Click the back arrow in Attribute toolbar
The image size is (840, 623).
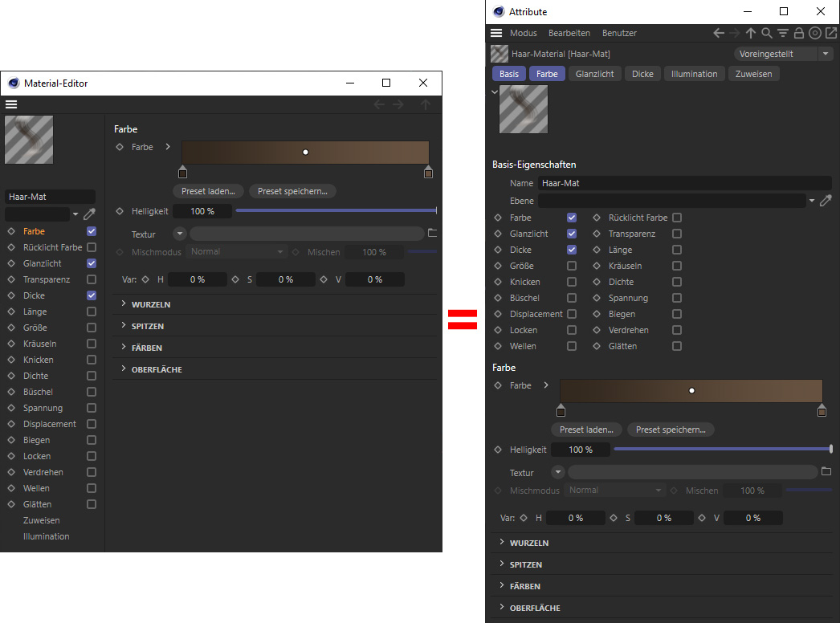point(720,33)
